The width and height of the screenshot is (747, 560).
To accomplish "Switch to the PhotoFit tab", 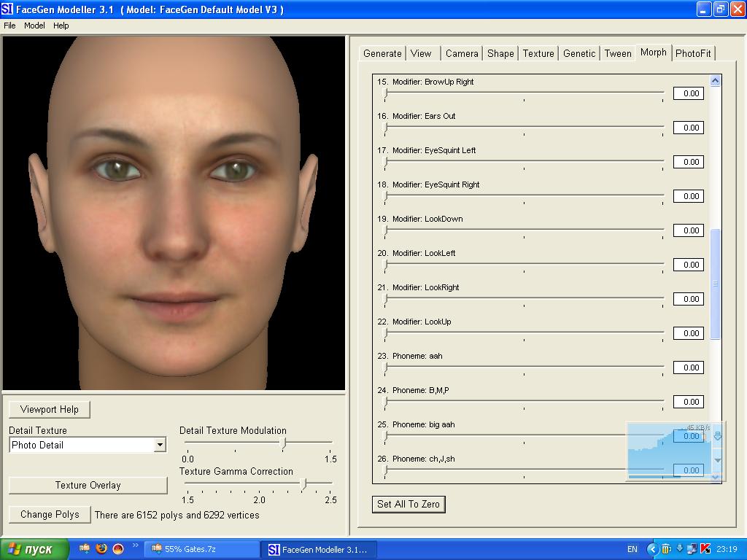I will pyautogui.click(x=692, y=53).
